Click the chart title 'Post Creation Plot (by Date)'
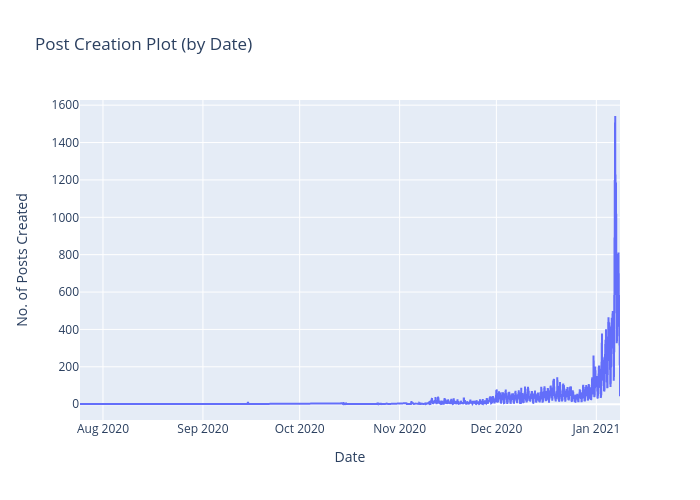This screenshot has height=500, width=700. (143, 45)
